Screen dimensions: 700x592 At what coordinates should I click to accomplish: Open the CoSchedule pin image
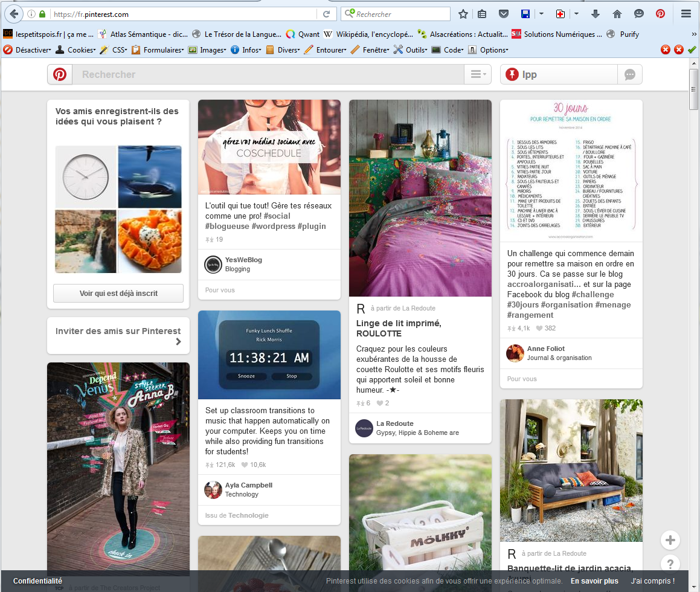[269, 147]
